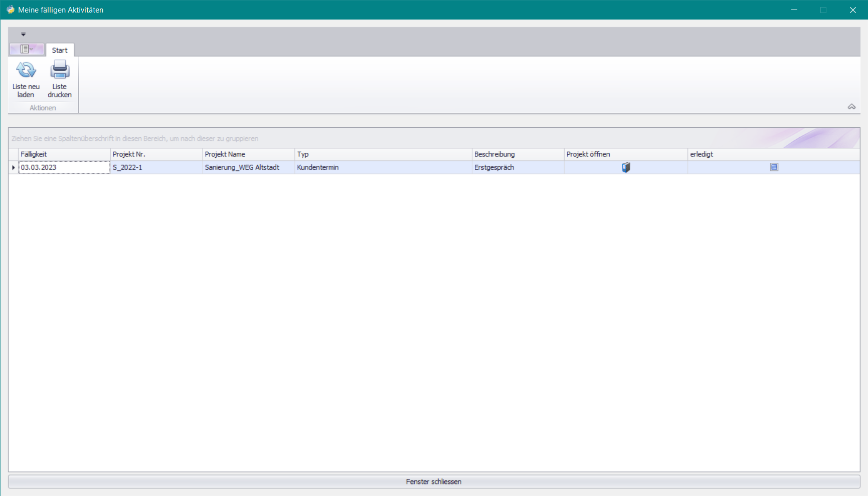Mark the Erstgespräch activity as erledigt
The height and width of the screenshot is (496, 868).
pos(774,167)
